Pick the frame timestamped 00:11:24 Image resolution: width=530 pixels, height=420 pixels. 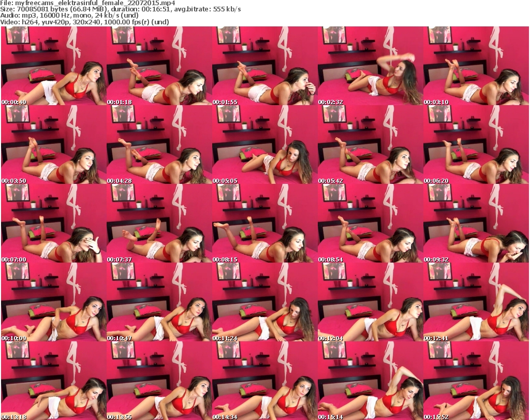click(264, 302)
